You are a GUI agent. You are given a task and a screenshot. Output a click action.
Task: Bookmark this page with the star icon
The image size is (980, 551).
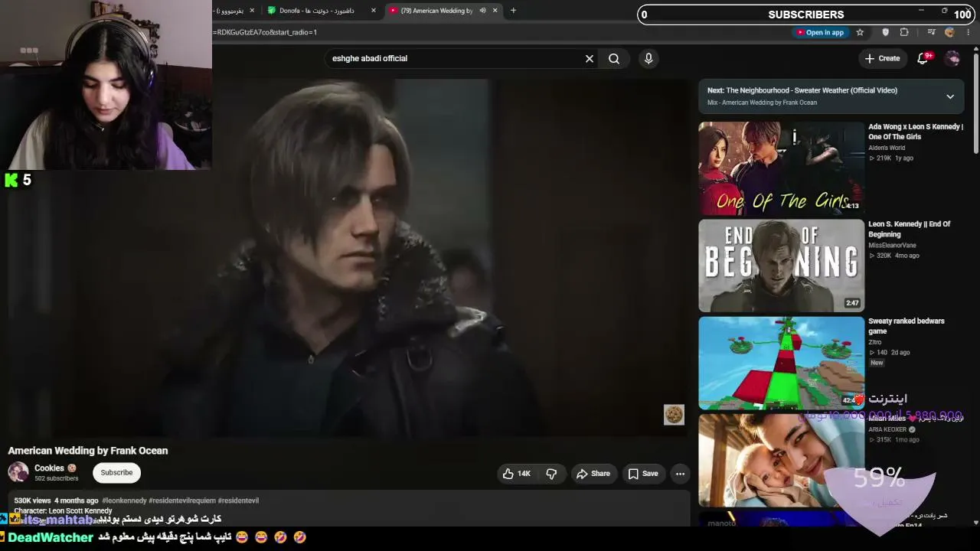point(860,32)
